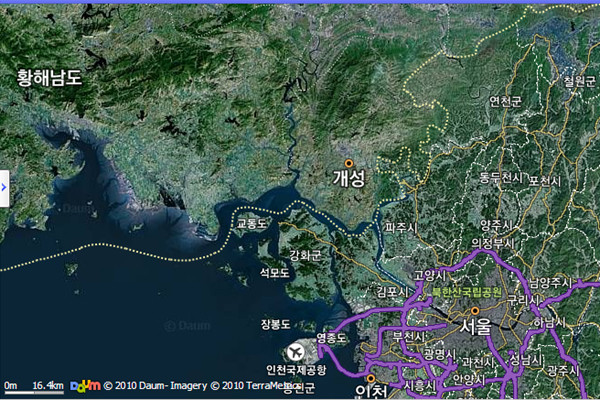Click the 파주시 city label
Screen dimensions: 600x400
click(399, 228)
